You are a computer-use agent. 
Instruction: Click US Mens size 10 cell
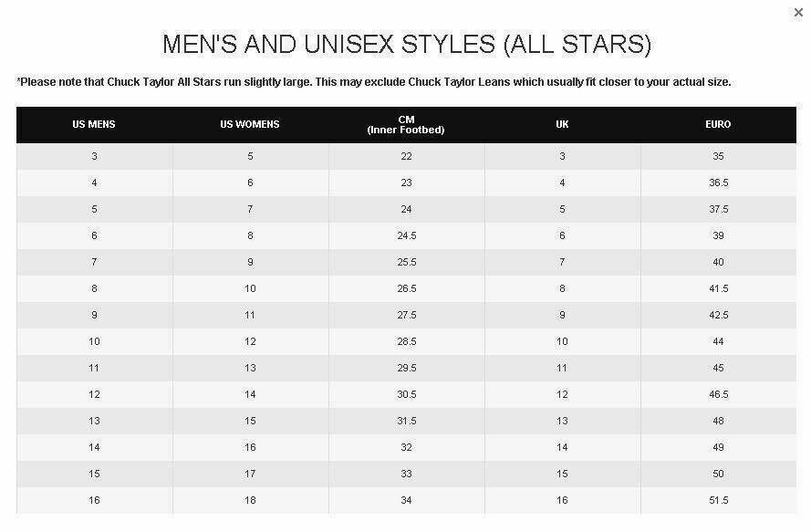(94, 341)
